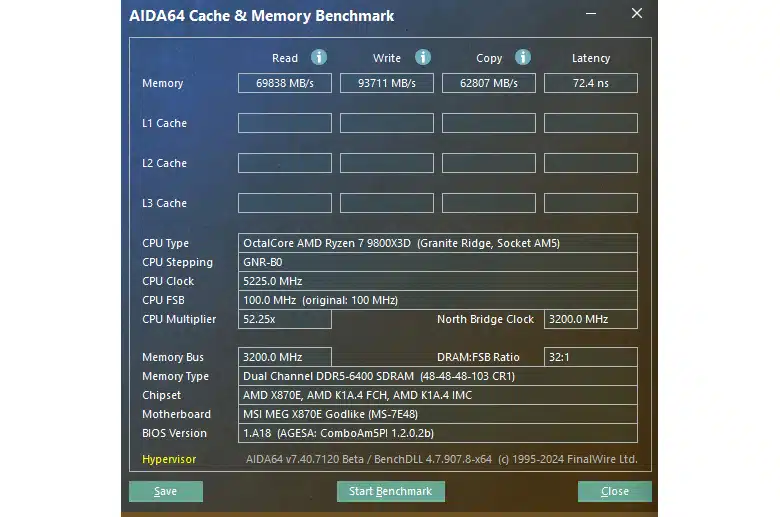Click the CPU Multiplier value 52.25x
Image resolution: width=780 pixels, height=517 pixels.
coord(285,319)
